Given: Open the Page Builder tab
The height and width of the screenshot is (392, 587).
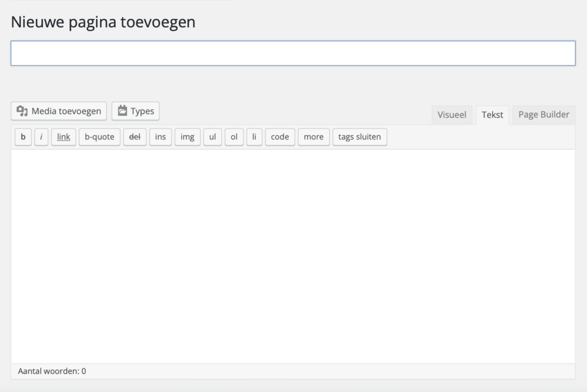Looking at the screenshot, I should (x=543, y=115).
